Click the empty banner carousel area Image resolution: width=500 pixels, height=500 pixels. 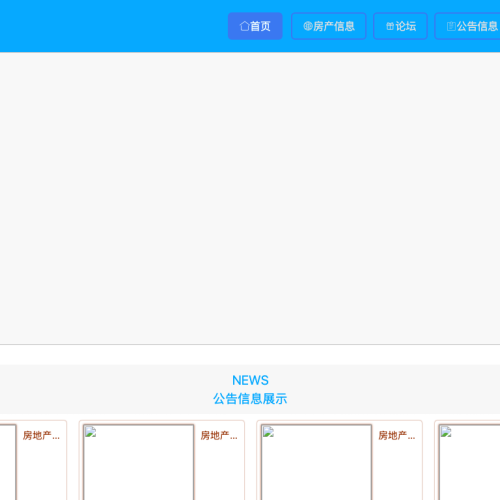[x=250, y=198]
